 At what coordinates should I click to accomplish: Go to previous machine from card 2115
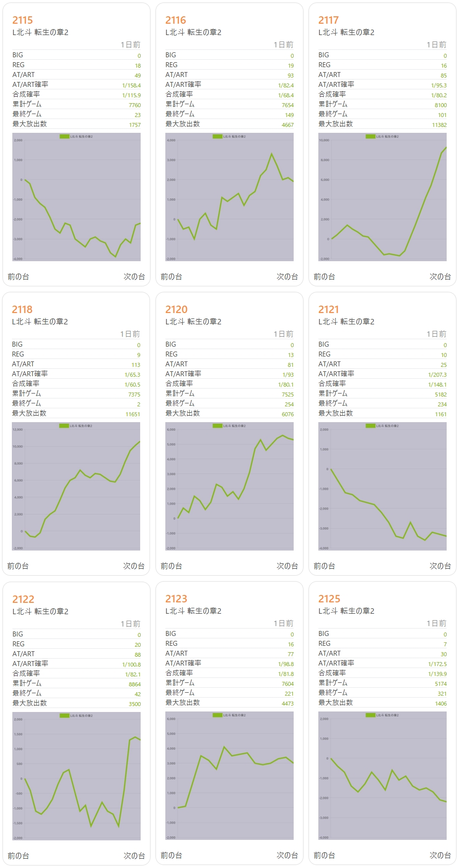(18, 276)
